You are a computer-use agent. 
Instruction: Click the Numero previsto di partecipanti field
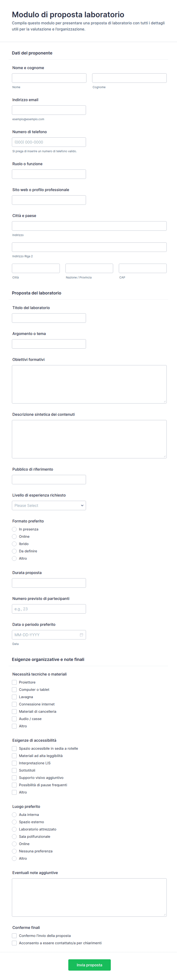coord(49,609)
